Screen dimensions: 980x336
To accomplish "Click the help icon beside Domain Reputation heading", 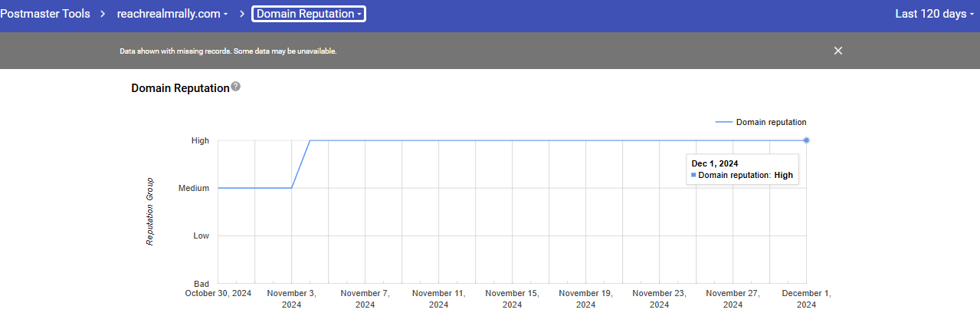I will click(236, 87).
